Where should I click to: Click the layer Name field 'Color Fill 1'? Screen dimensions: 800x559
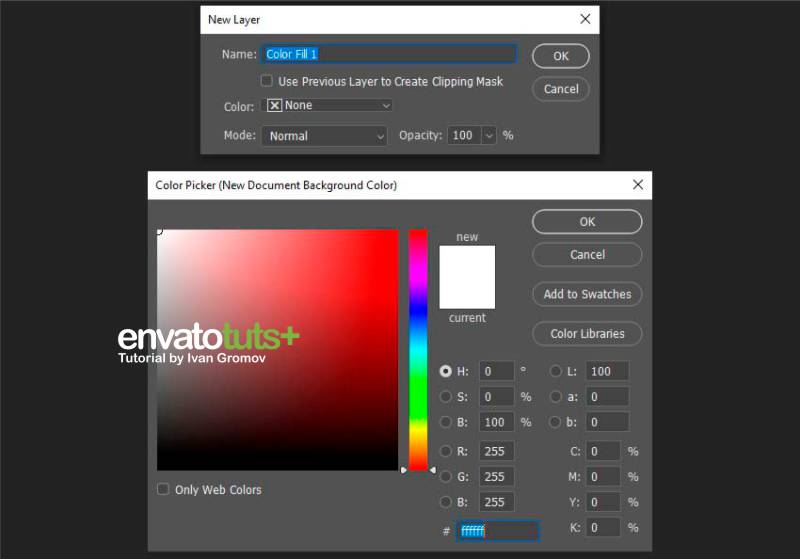(x=389, y=54)
